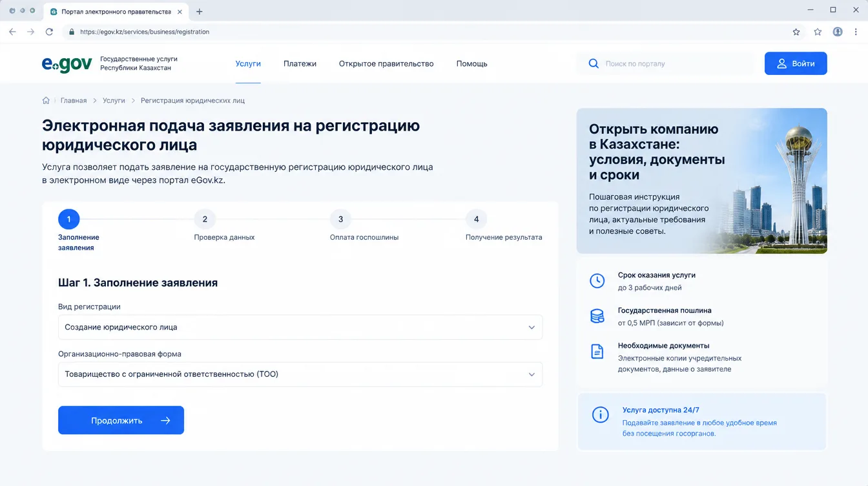Click the document icon next to Необходимые документы
Viewport: 868px width, 486px height.
pyautogui.click(x=597, y=352)
